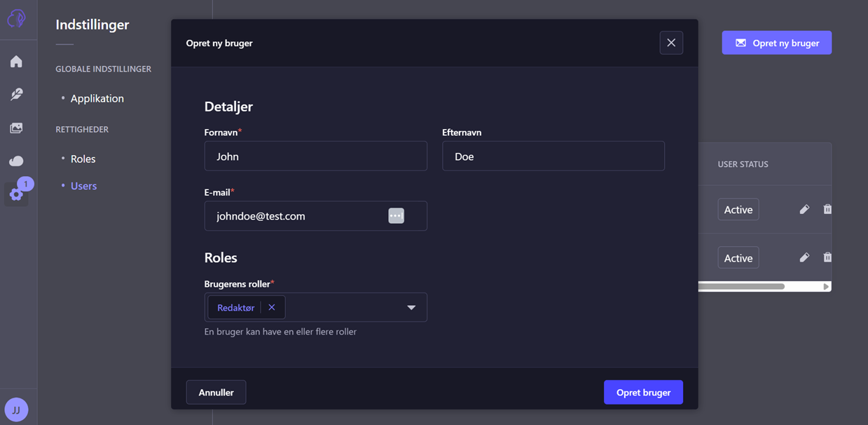Screen dimensions: 868x425
Task: Close the Opret ny bruger dialog
Action: click(670, 43)
